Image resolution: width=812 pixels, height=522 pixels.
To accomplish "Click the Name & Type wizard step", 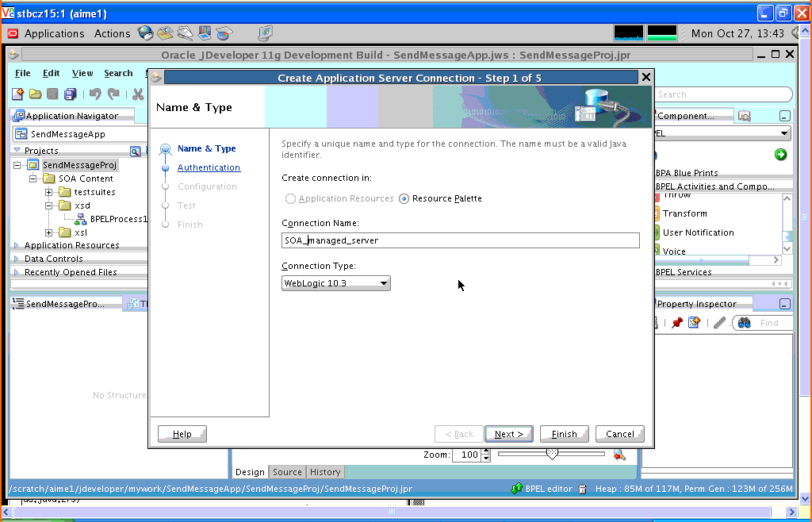I will click(206, 148).
